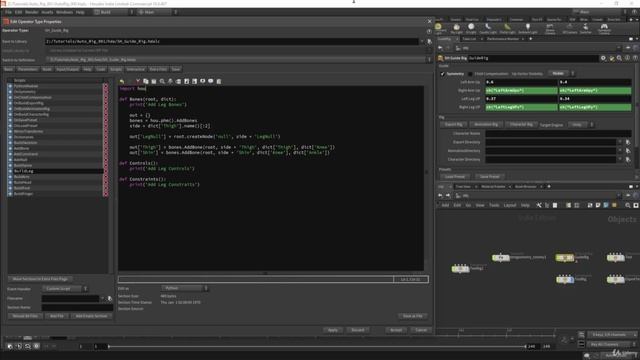The image size is (640, 360).
Task: Open the File menu
Action: (x=8, y=12)
